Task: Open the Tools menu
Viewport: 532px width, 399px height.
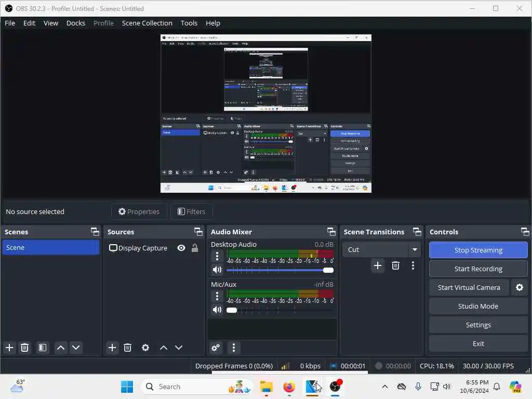Action: [189, 23]
